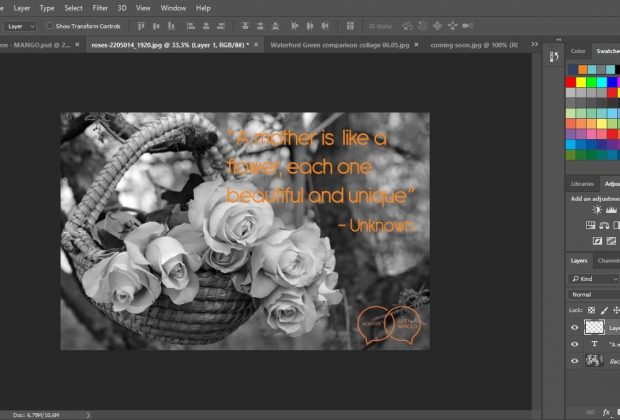The height and width of the screenshot is (420, 620).
Task: Open the Normal blend mode dropdown
Action: [594, 295]
